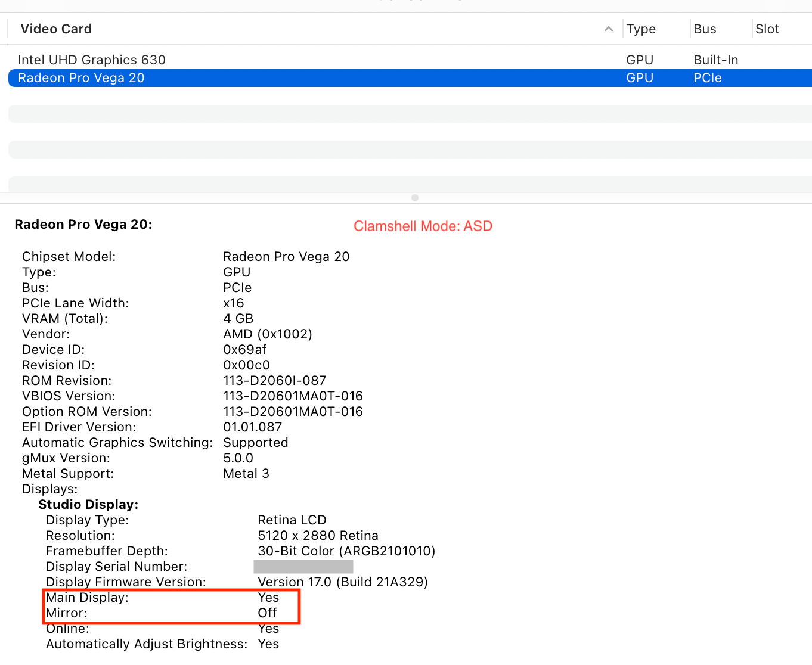This screenshot has height=665, width=812.
Task: Click the bold "Radeon Pro Vega 20:" details heading
Action: coord(83,225)
